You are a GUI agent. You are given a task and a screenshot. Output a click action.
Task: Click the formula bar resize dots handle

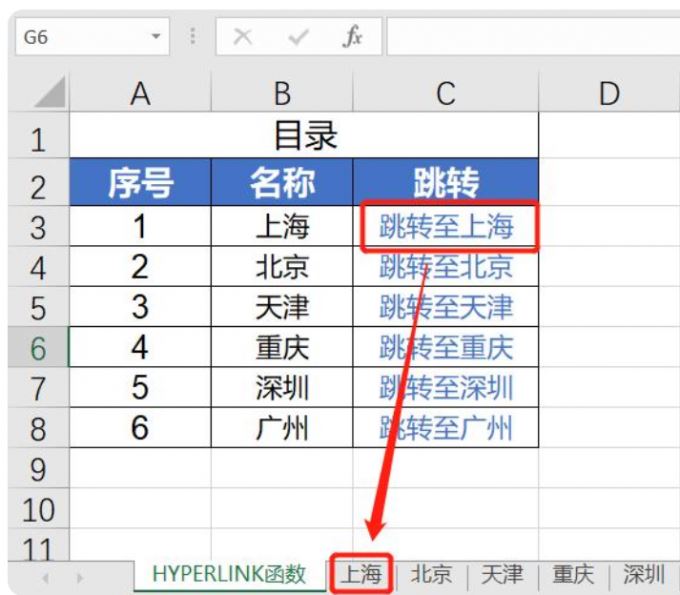pyautogui.click(x=193, y=36)
